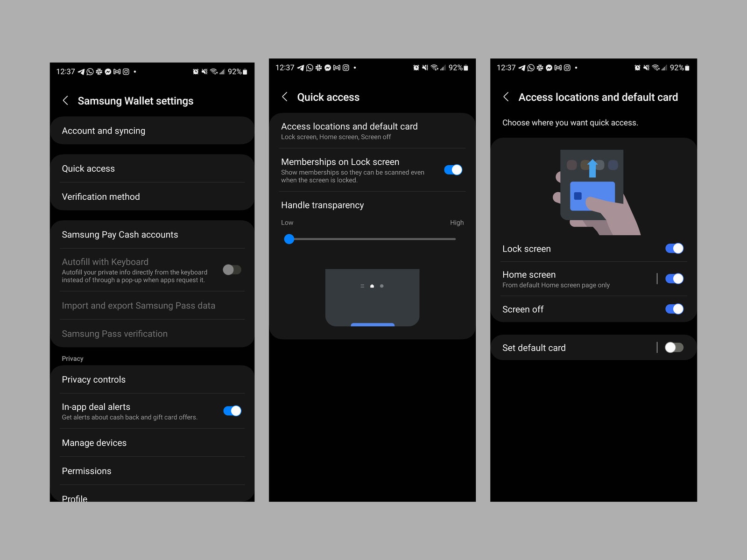Open Quick access in Wallet settings
The width and height of the screenshot is (747, 560).
(x=152, y=168)
